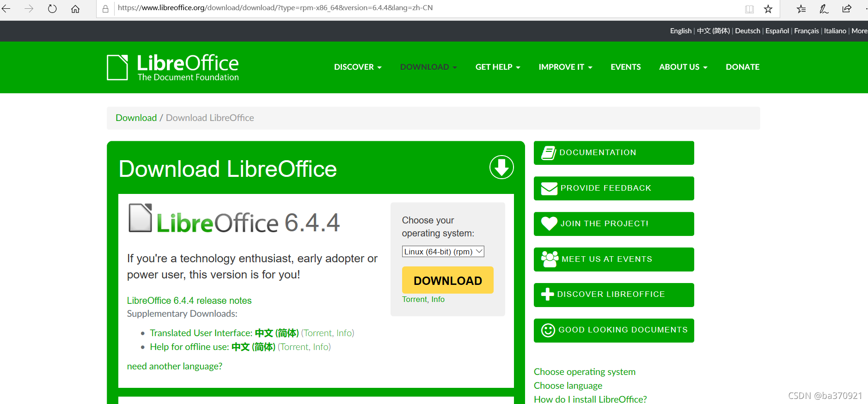Click Choose operating system link

coord(585,372)
